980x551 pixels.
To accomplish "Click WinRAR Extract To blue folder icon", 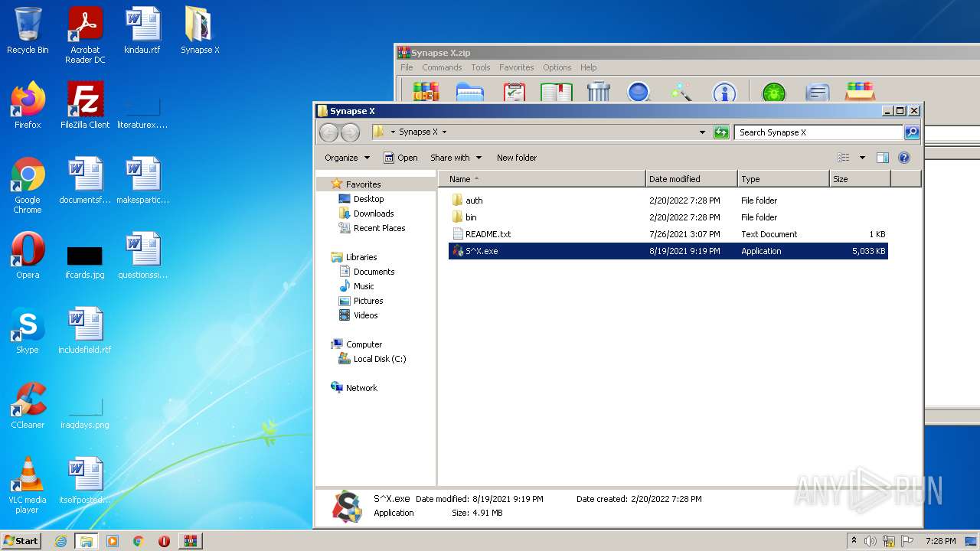I will tap(470, 92).
